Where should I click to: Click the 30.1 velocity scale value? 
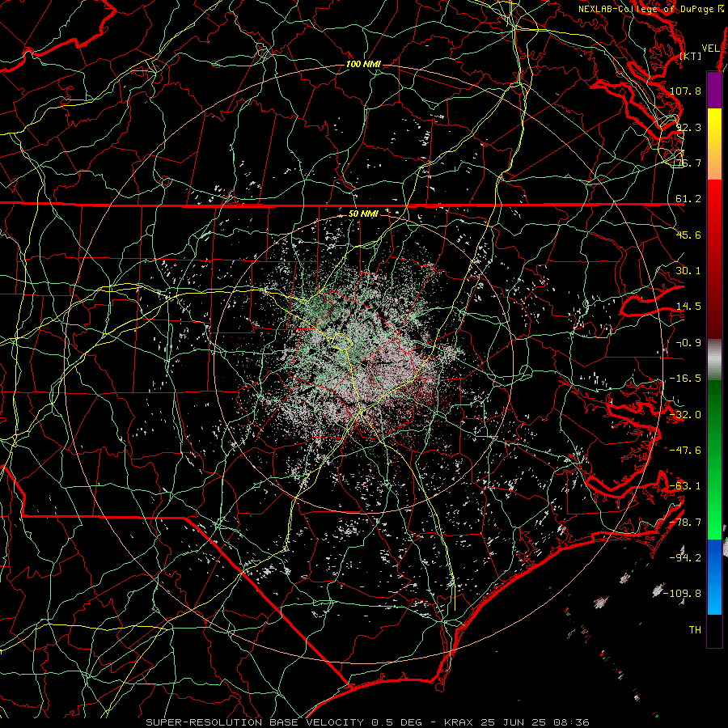point(688,271)
